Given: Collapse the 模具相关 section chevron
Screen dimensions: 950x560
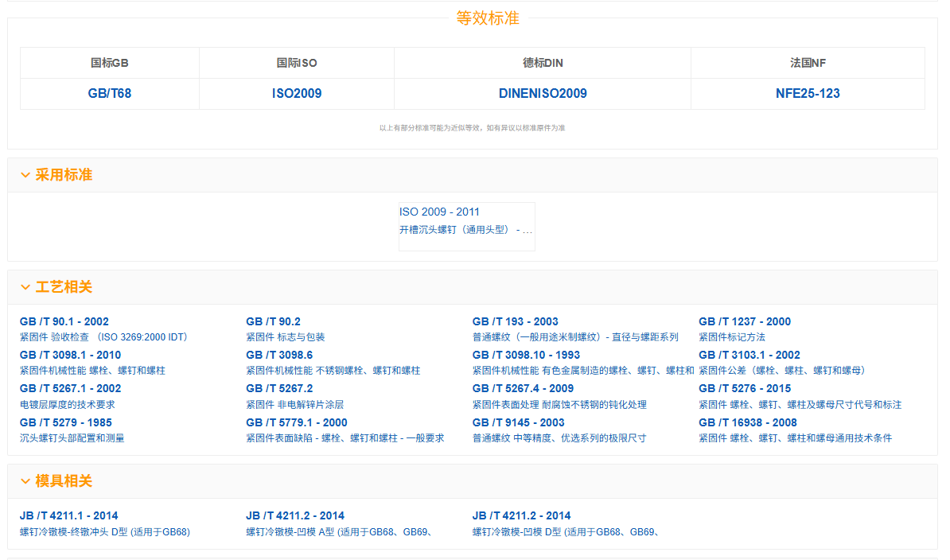Looking at the screenshot, I should click(25, 481).
